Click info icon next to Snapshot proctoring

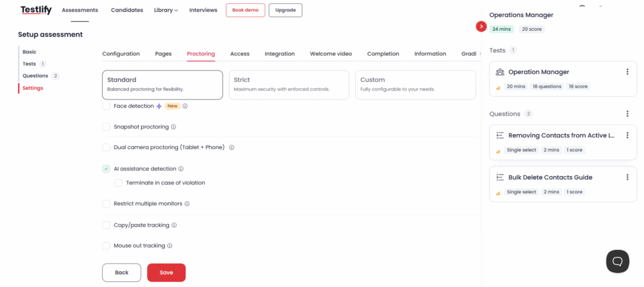174,127
